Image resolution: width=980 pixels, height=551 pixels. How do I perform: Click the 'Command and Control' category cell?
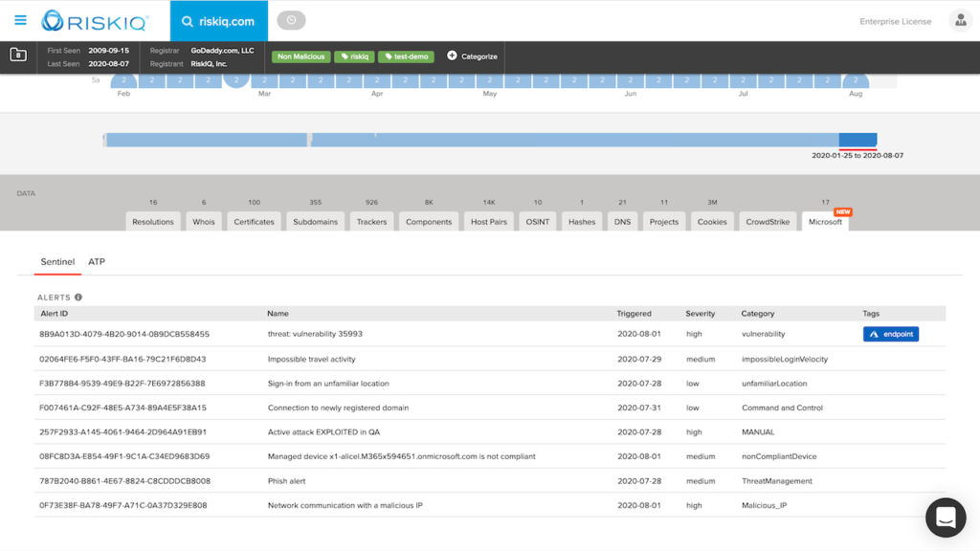click(782, 408)
